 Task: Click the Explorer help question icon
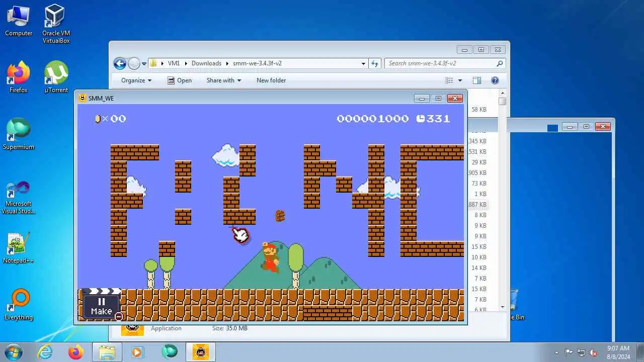(495, 80)
